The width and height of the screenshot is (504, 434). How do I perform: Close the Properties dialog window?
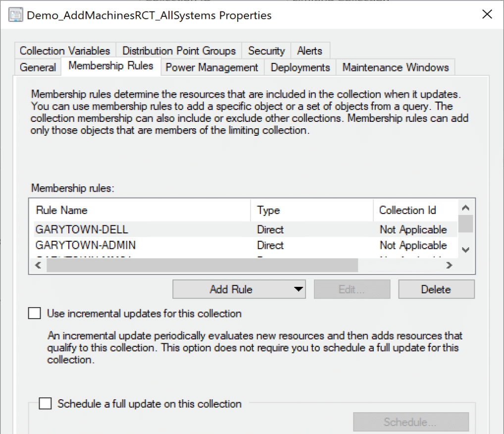[x=487, y=15]
